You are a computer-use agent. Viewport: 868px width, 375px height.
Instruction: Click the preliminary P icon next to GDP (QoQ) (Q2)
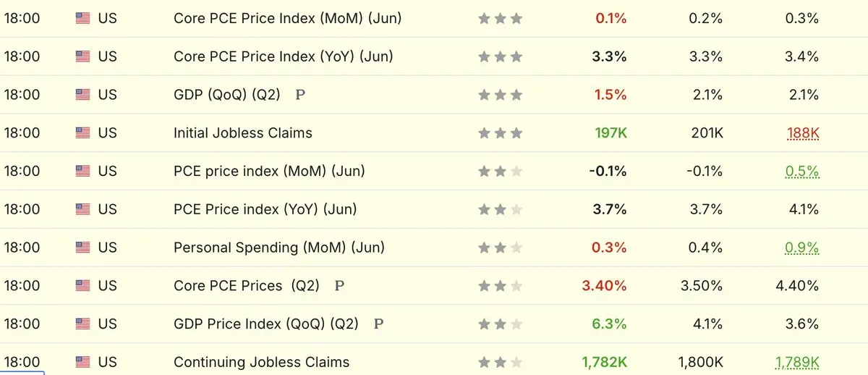click(x=301, y=95)
